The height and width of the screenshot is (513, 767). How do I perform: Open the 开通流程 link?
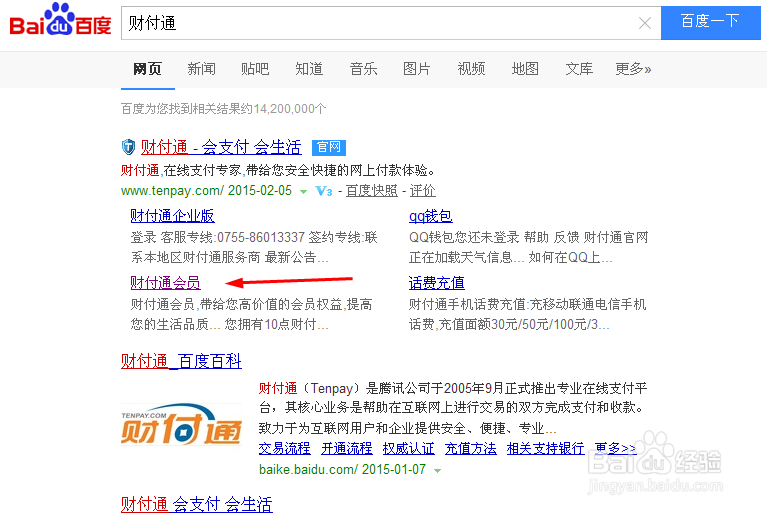(347, 448)
